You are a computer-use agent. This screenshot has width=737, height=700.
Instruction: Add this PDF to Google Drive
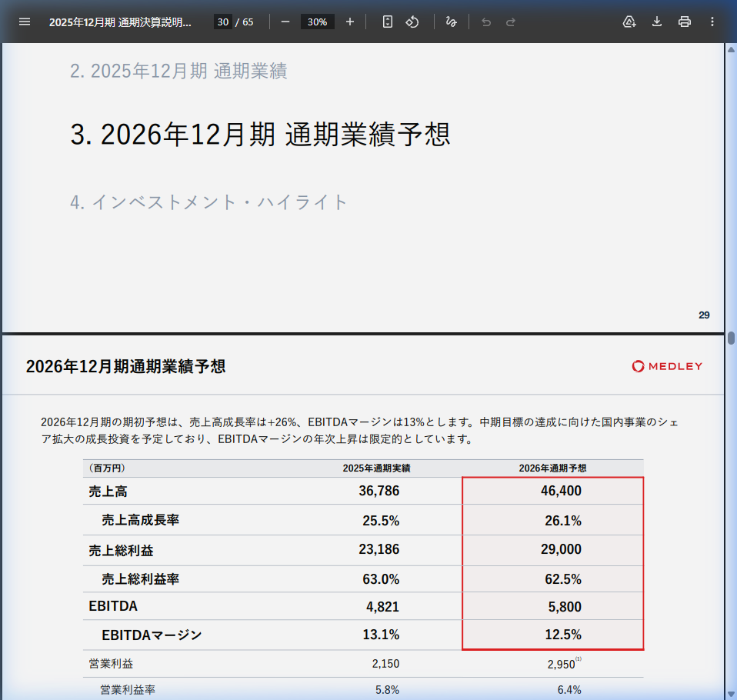(629, 22)
